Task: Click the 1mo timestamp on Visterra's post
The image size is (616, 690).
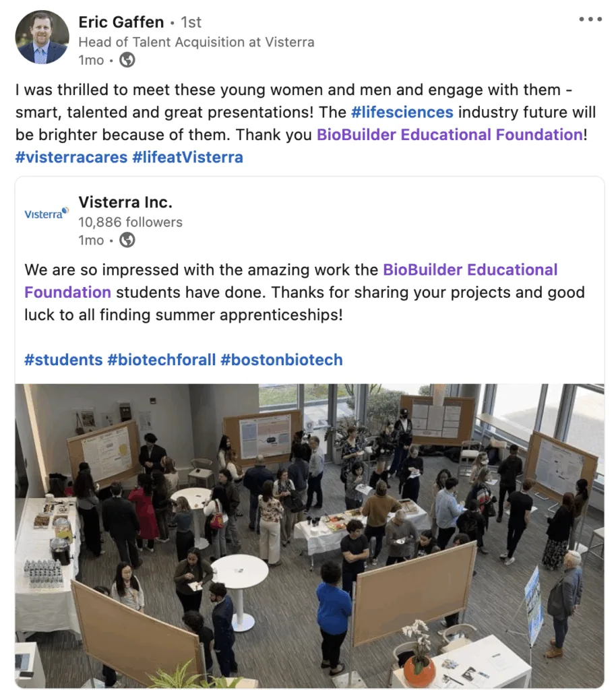Action: (x=91, y=240)
